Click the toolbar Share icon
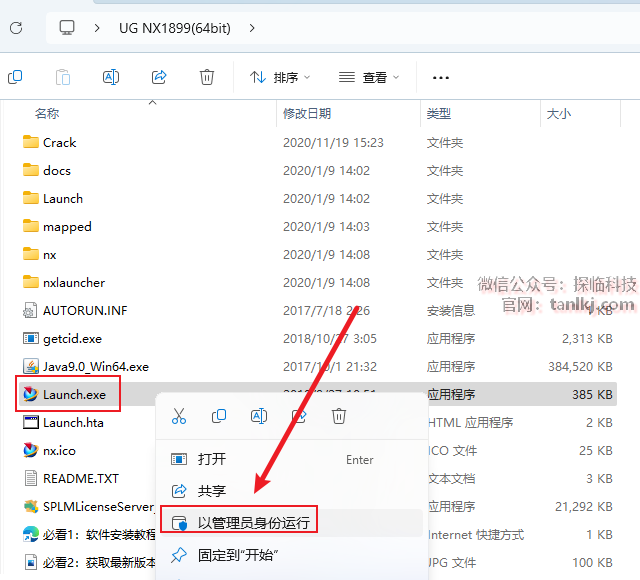Screen dimensions: 640x580 159,77
